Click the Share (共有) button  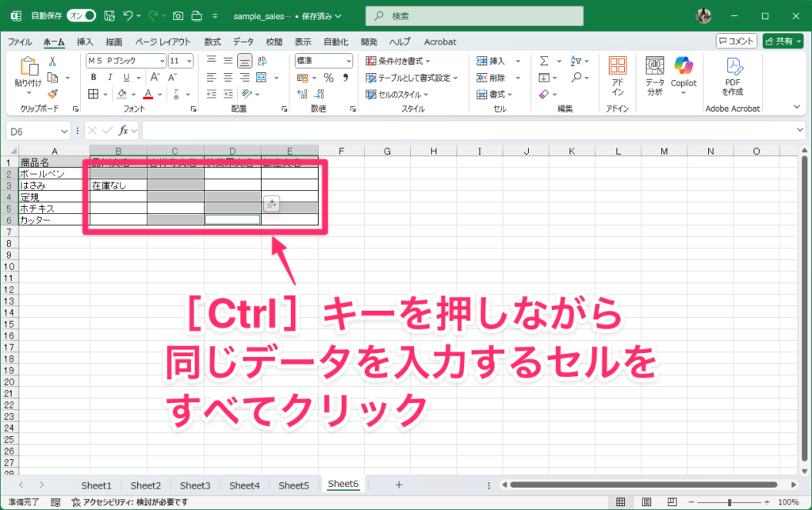(x=783, y=41)
